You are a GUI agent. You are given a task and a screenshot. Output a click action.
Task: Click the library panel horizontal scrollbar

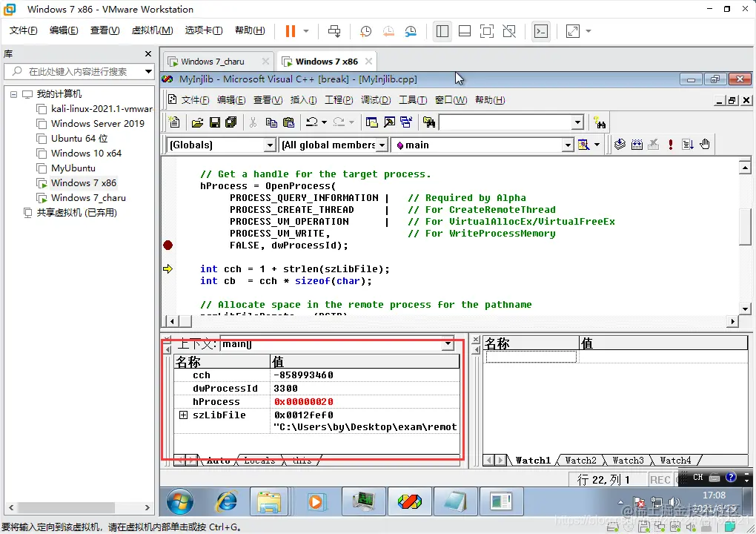tap(67, 507)
